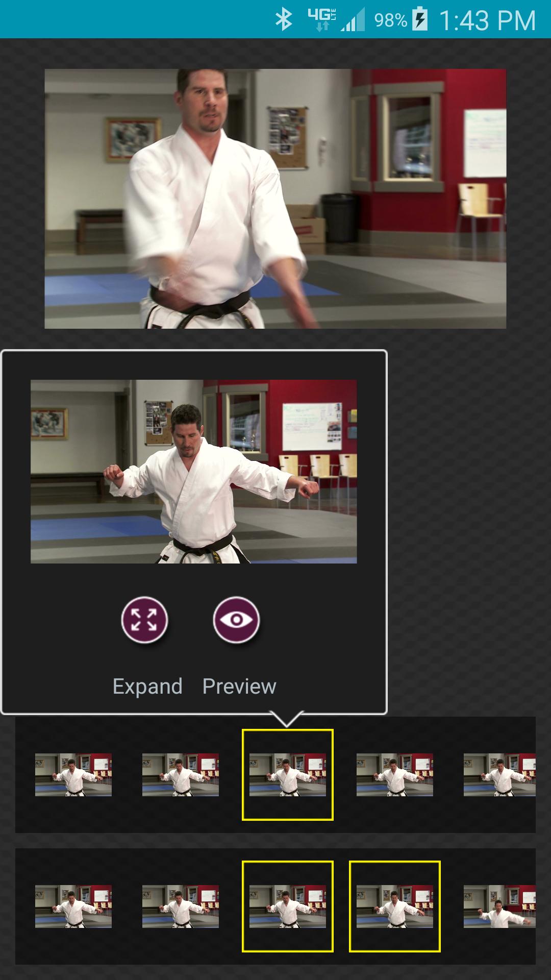Screen dimensions: 551x980
Task: Select the second frame in upper filmstrip
Action: (x=181, y=775)
